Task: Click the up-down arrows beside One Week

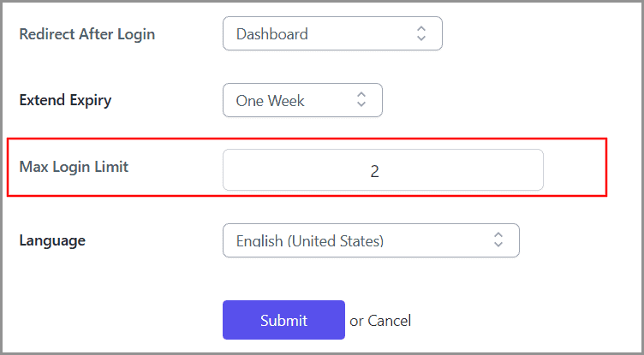Action: [x=361, y=100]
